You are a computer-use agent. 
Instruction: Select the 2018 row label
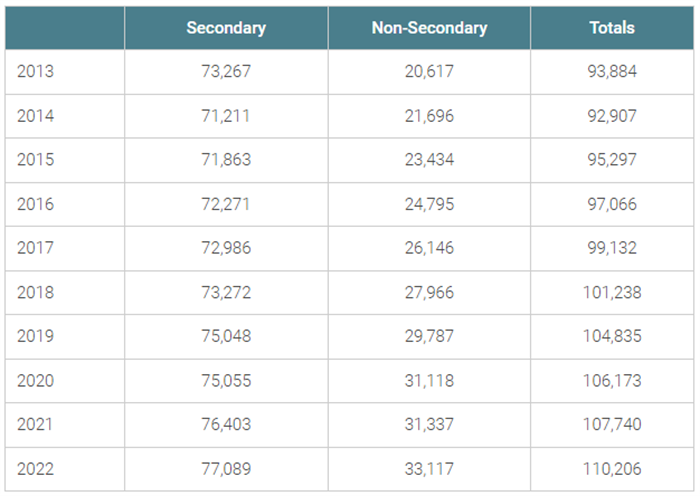(35, 292)
